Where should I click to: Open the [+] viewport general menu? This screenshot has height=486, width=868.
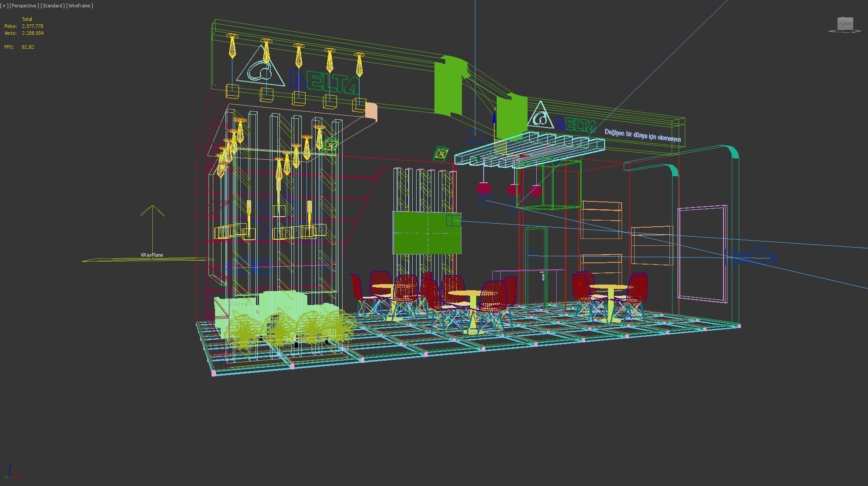click(4, 6)
